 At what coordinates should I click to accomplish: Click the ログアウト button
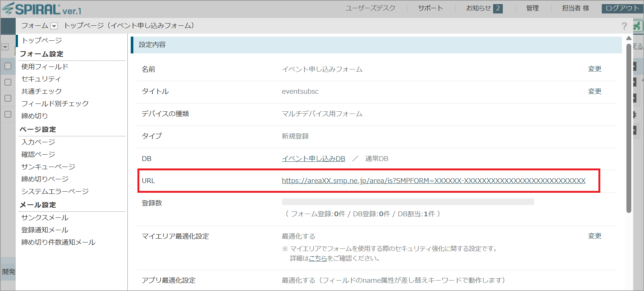coord(622,8)
